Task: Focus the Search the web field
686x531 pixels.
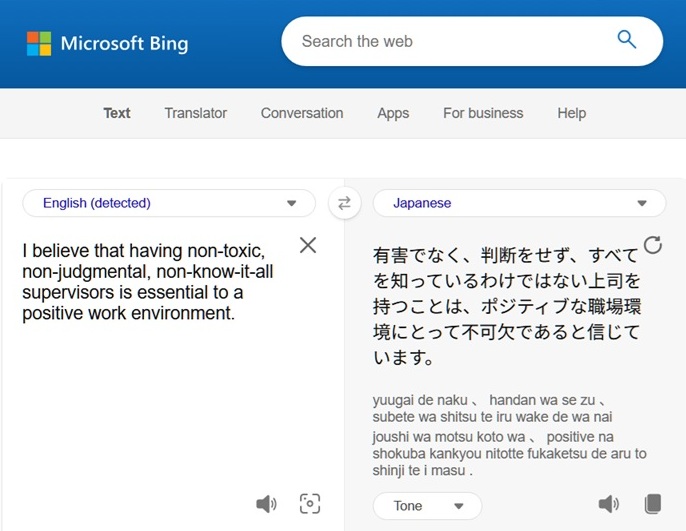Action: 450,41
